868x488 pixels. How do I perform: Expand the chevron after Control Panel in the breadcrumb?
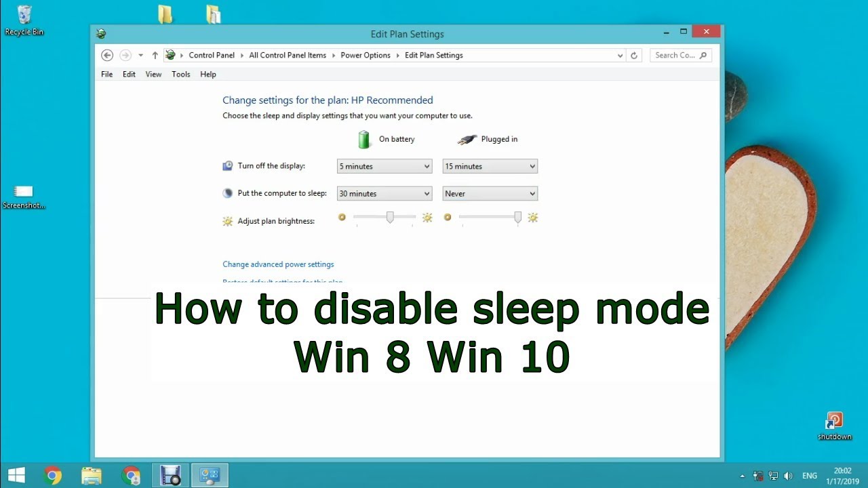coord(242,56)
